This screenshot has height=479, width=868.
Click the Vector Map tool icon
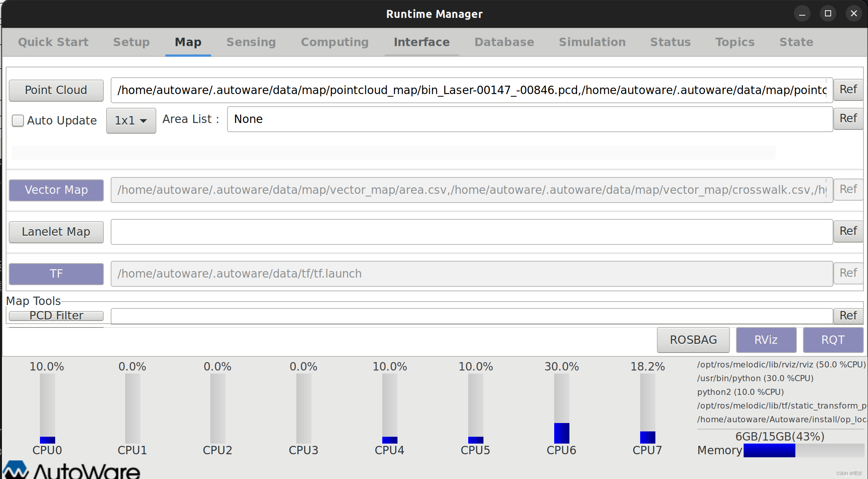coord(57,190)
